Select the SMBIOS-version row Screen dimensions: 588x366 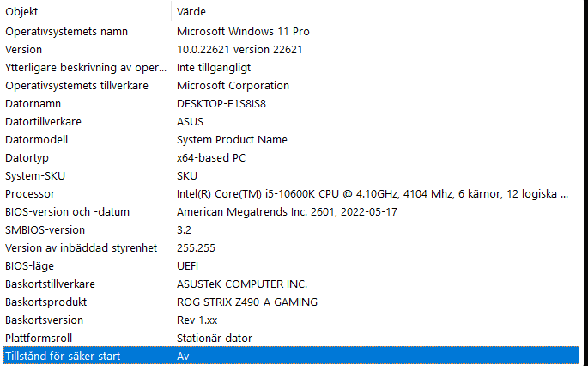45,230
